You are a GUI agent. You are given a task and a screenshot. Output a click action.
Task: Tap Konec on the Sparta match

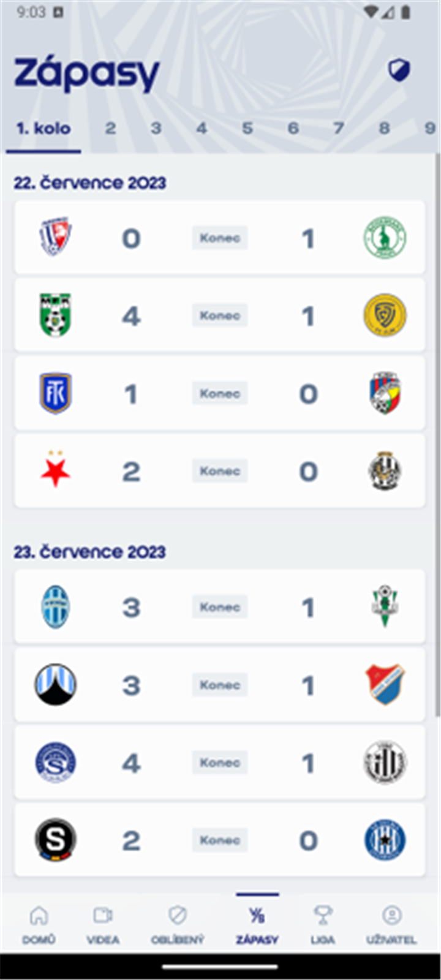click(219, 840)
